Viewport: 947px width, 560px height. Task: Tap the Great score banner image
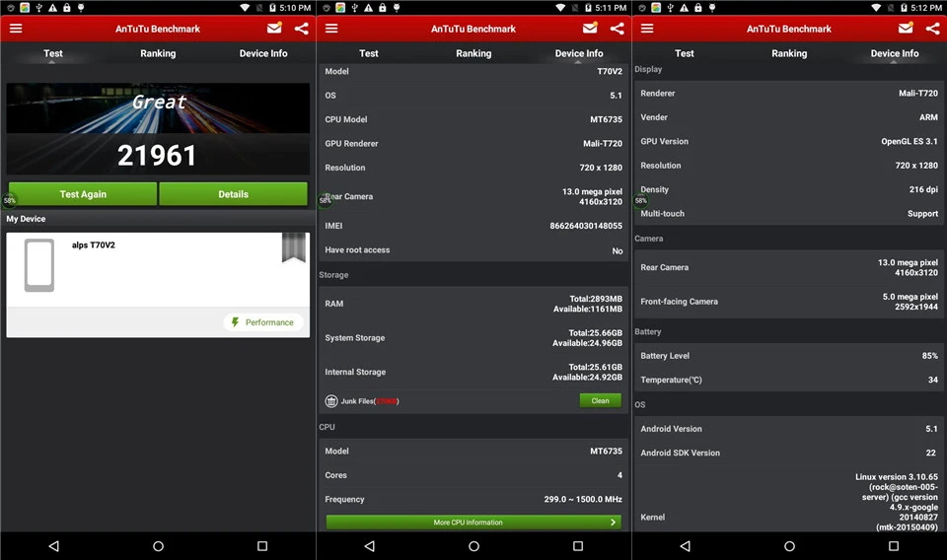[158, 108]
